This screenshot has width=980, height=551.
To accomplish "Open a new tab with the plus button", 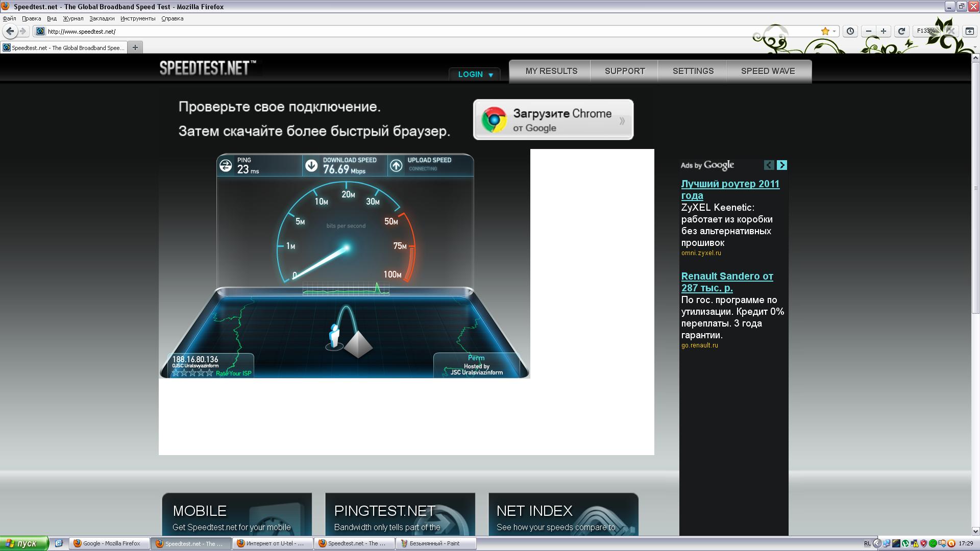I will pyautogui.click(x=135, y=47).
